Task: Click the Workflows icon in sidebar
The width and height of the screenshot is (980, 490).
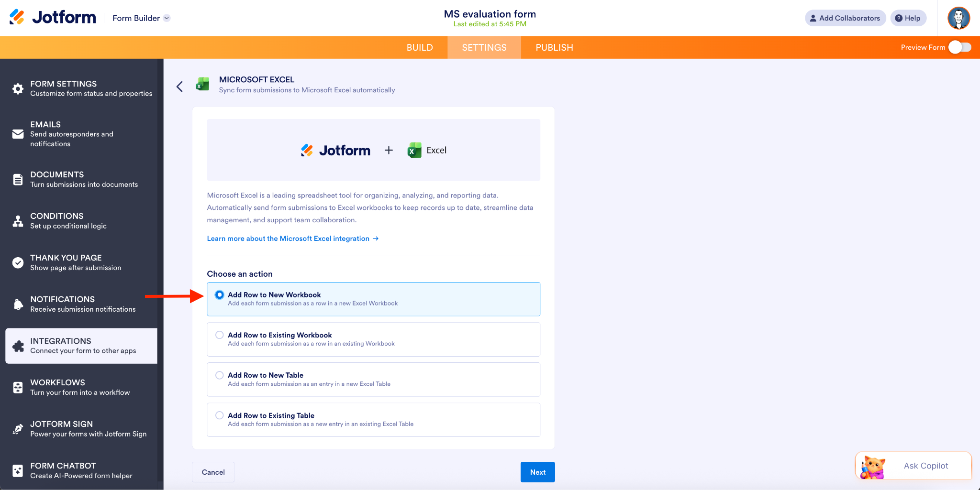Action: pyautogui.click(x=18, y=387)
